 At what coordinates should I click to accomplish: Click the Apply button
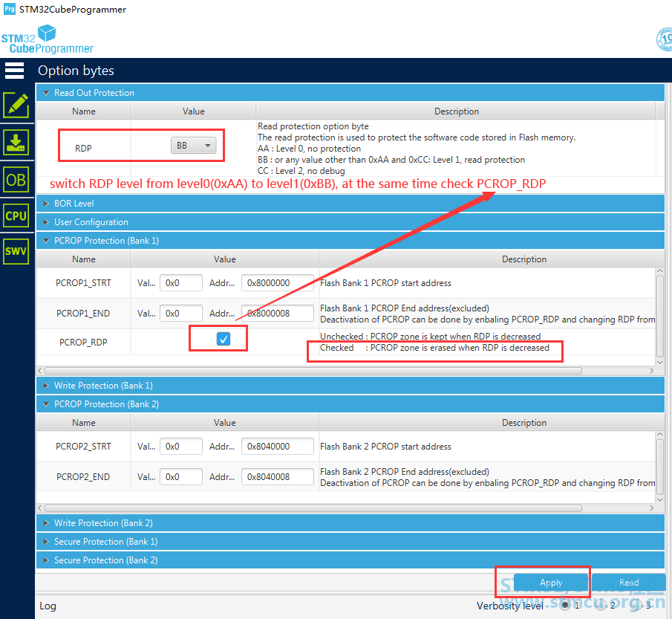click(551, 583)
